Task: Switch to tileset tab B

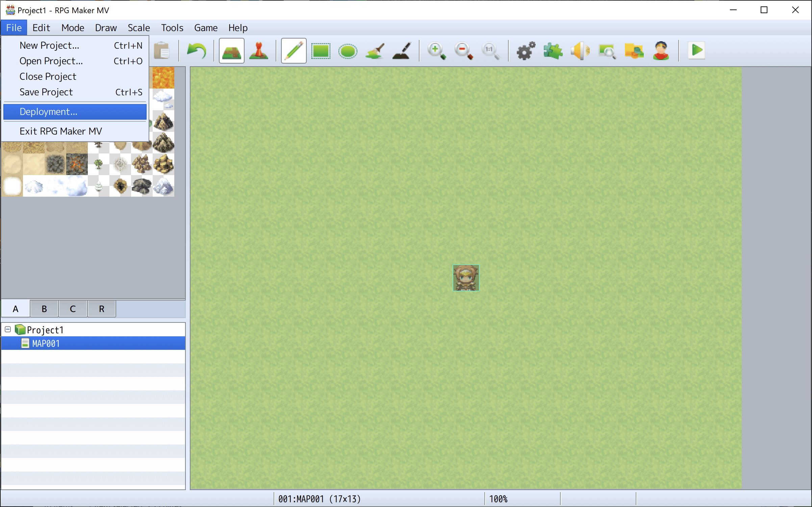Action: click(44, 309)
